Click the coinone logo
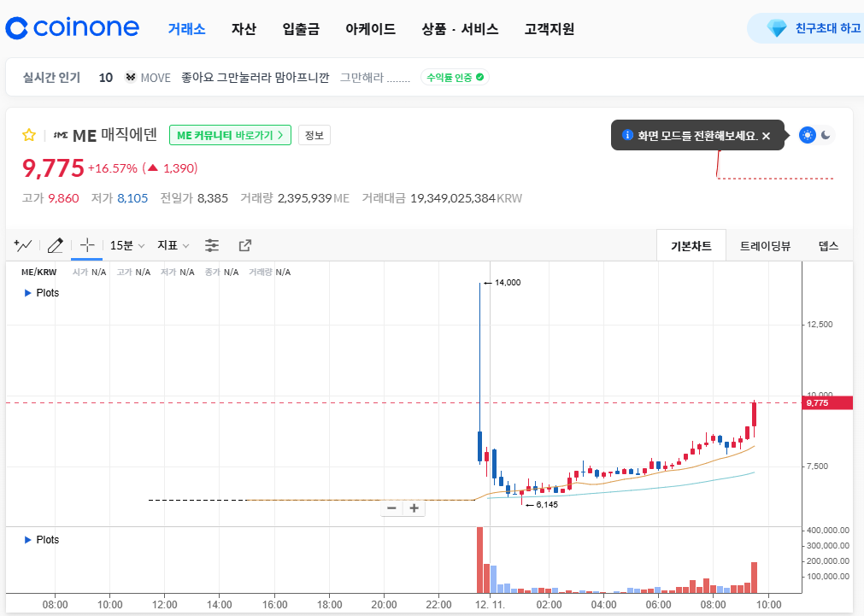Image resolution: width=864 pixels, height=616 pixels. (72, 28)
